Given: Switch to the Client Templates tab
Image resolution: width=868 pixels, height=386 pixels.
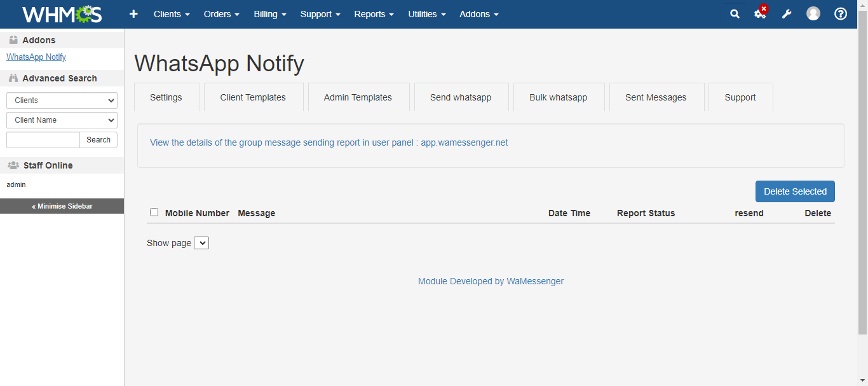Looking at the screenshot, I should coord(254,97).
